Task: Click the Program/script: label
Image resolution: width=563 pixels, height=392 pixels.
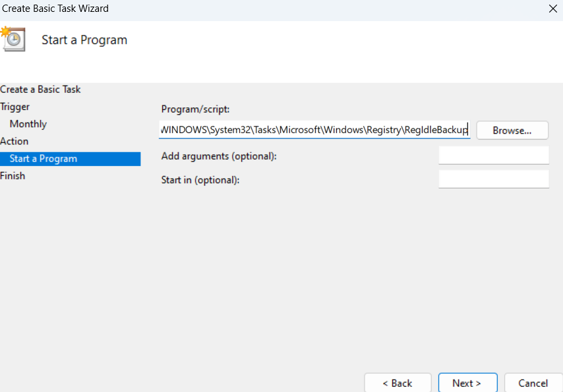Action: 195,109
